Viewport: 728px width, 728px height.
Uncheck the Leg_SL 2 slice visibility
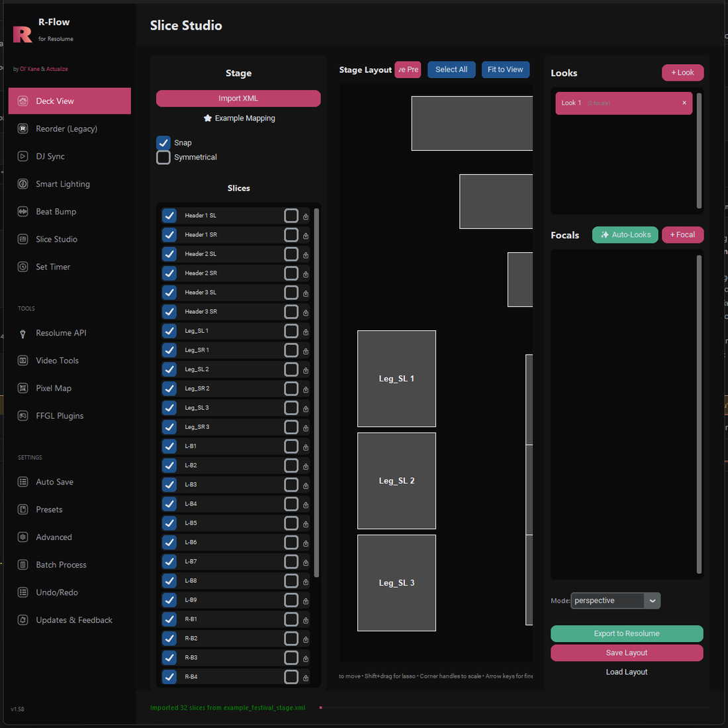169,369
